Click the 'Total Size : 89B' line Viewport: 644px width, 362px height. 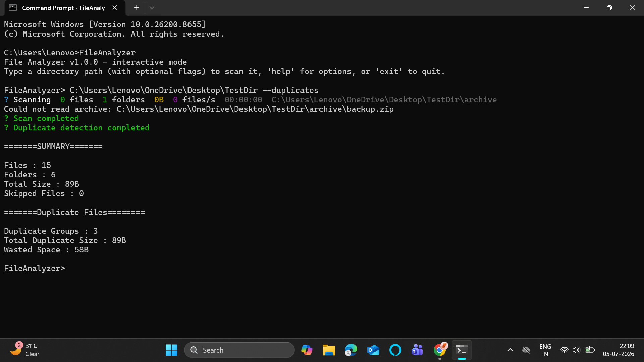click(x=42, y=184)
